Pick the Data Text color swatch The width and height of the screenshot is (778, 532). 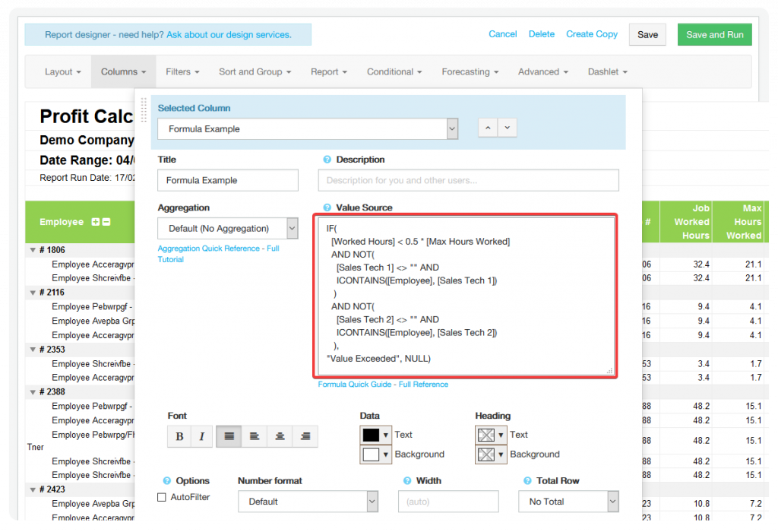372,435
